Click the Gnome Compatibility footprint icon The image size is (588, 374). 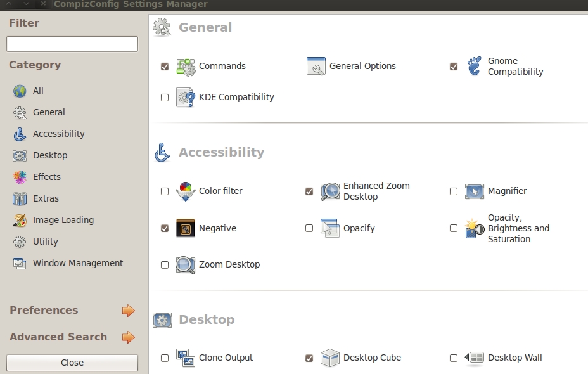click(475, 67)
